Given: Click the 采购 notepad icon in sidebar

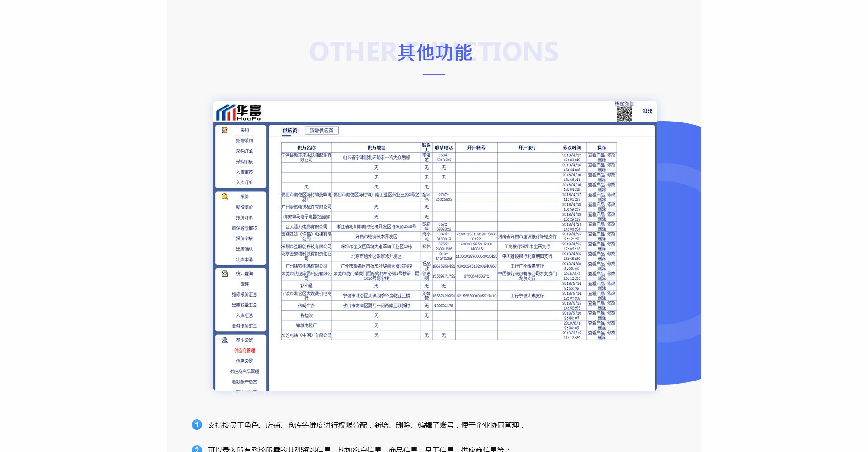Looking at the screenshot, I should (225, 130).
